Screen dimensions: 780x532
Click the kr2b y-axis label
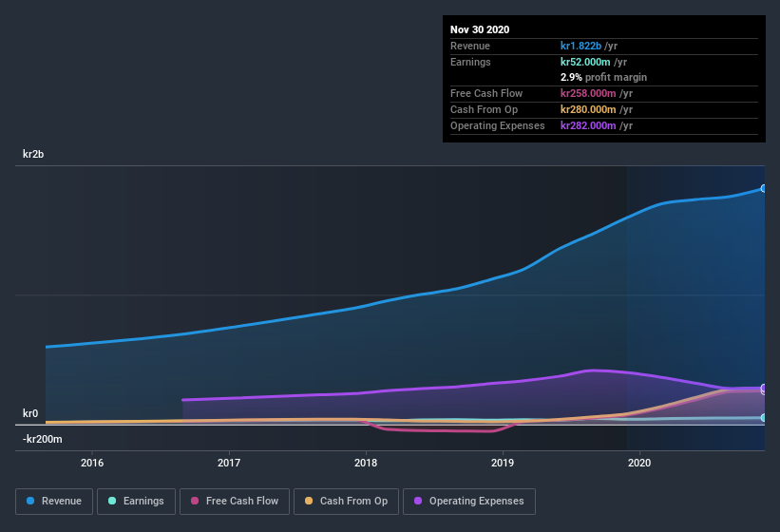coord(33,154)
